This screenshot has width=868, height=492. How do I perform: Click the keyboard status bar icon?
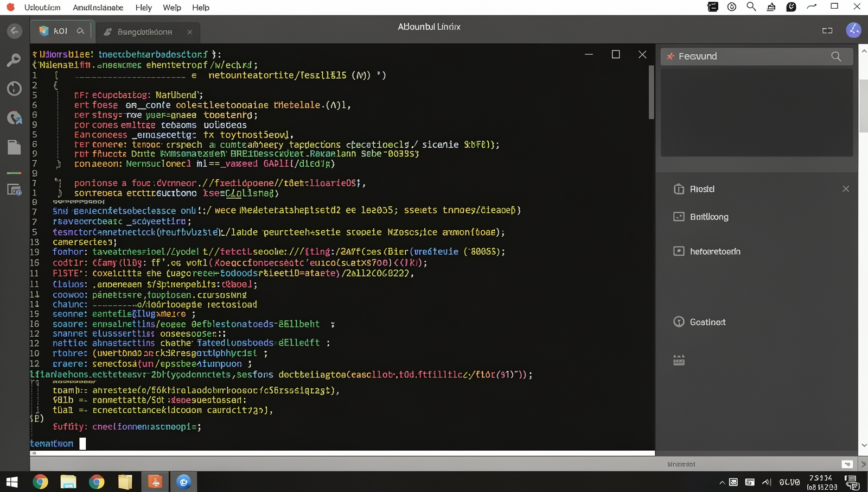(847, 464)
